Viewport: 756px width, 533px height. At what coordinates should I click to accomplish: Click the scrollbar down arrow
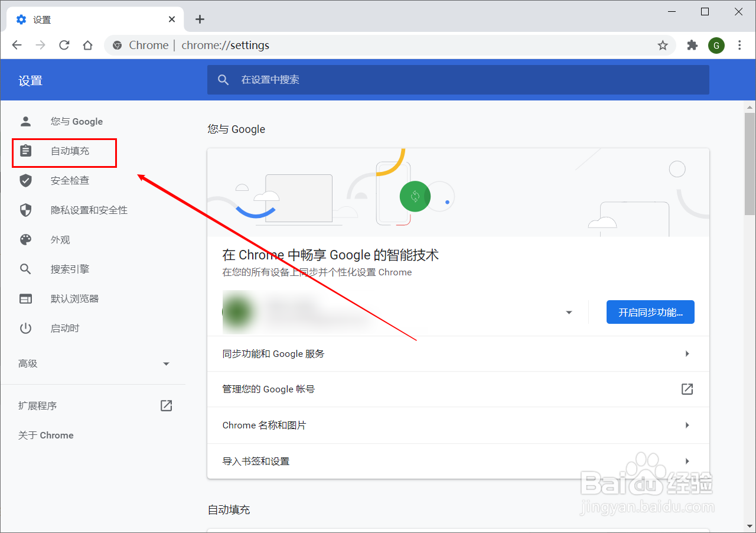point(750,526)
